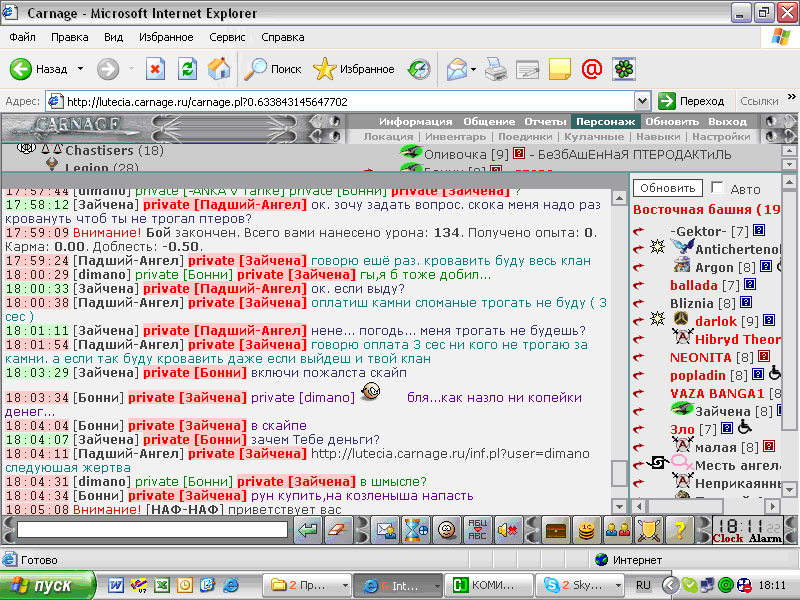Open the Избранное menu in menu bar

pyautogui.click(x=166, y=37)
